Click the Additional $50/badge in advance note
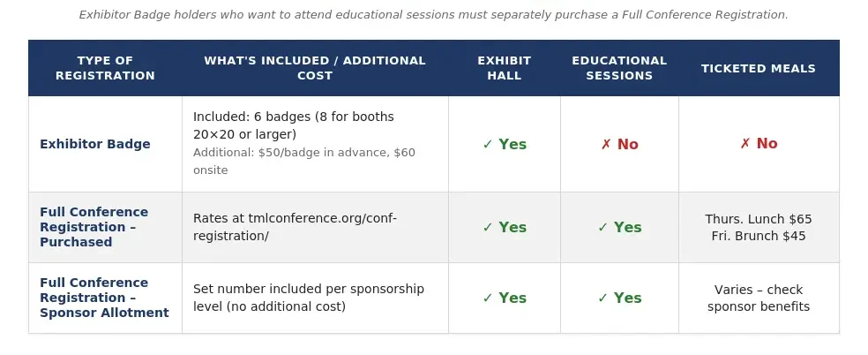 pos(304,161)
